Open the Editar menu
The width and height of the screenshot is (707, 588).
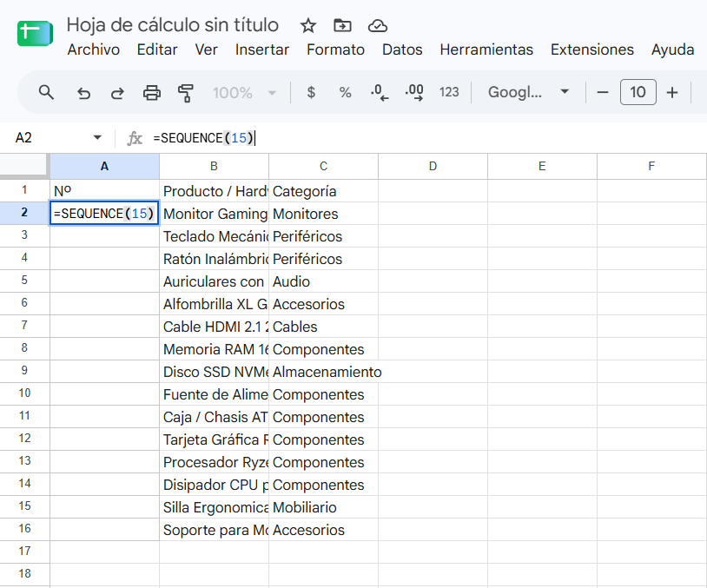[157, 50]
